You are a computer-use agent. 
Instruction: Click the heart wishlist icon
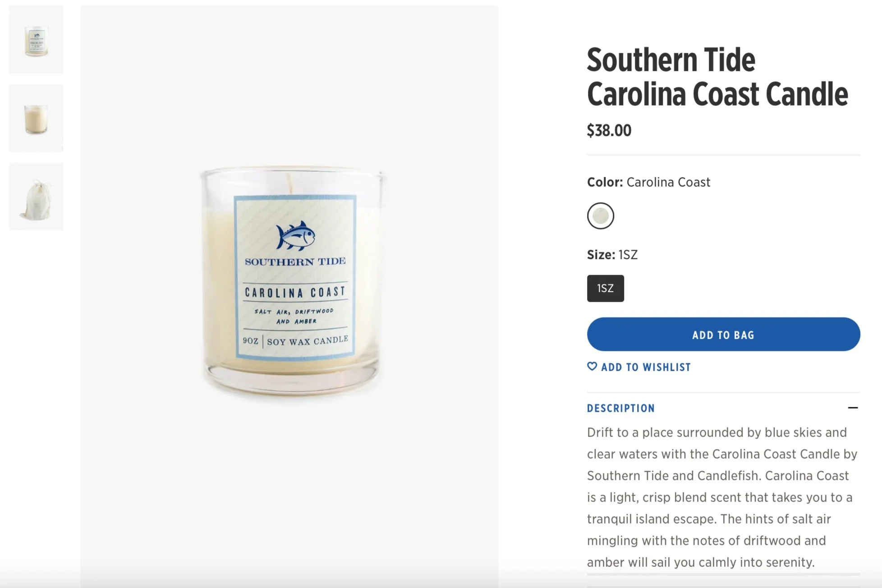(x=592, y=366)
